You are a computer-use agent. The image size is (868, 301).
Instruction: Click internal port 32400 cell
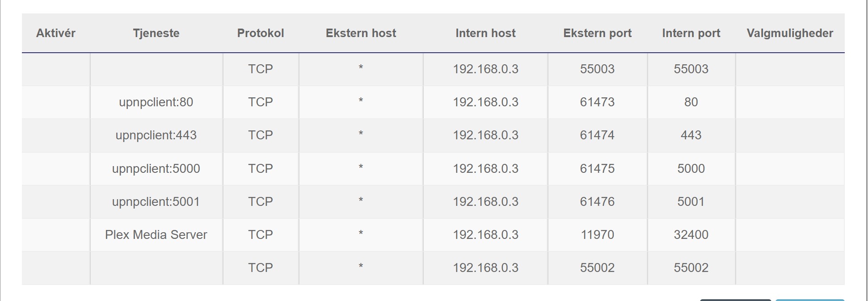[x=691, y=235]
